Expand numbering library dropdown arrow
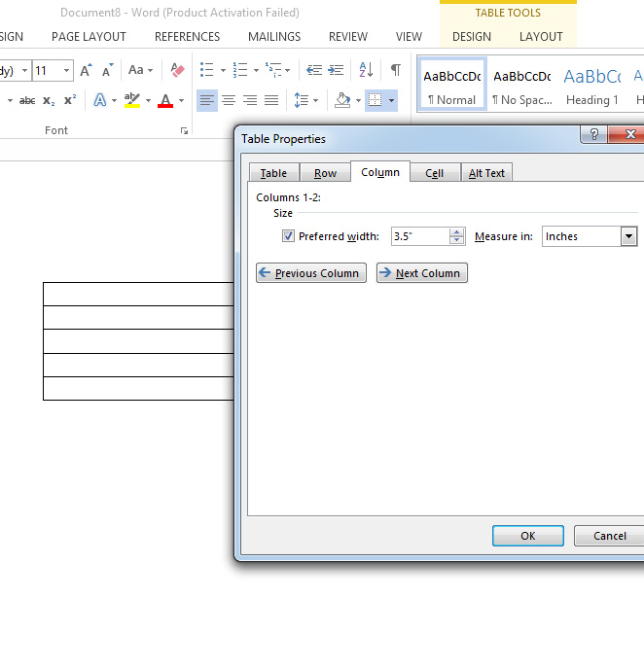Screen dimensions: 644x669 pos(256,70)
